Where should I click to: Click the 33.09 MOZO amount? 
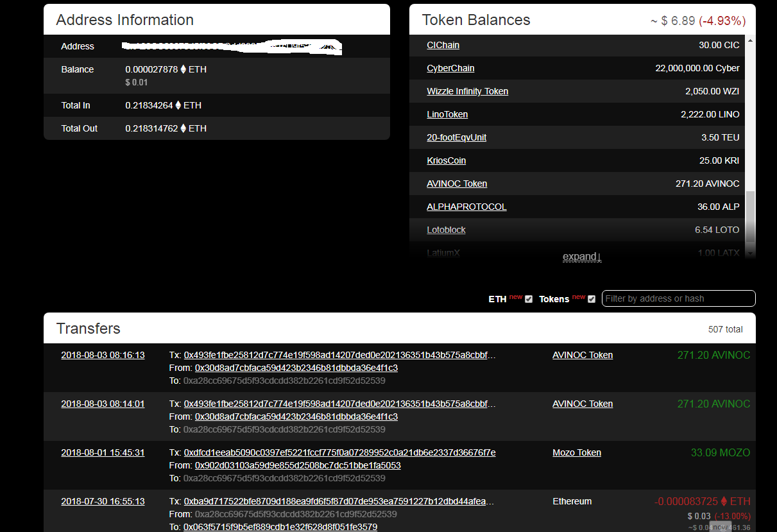(720, 452)
